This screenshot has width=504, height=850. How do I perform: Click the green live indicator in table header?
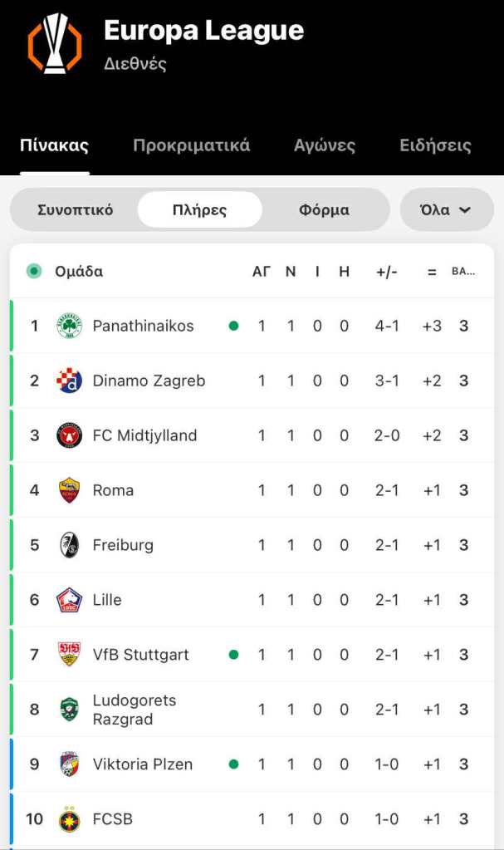pos(34,271)
